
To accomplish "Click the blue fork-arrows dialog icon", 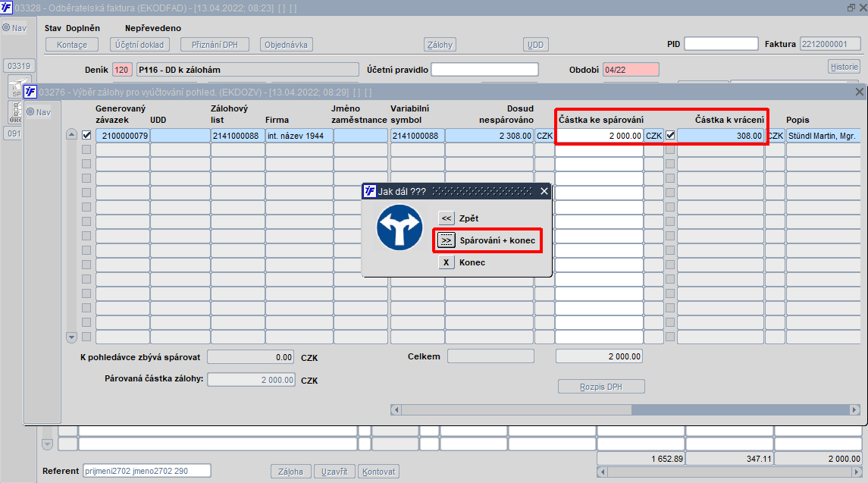I will tap(399, 227).
